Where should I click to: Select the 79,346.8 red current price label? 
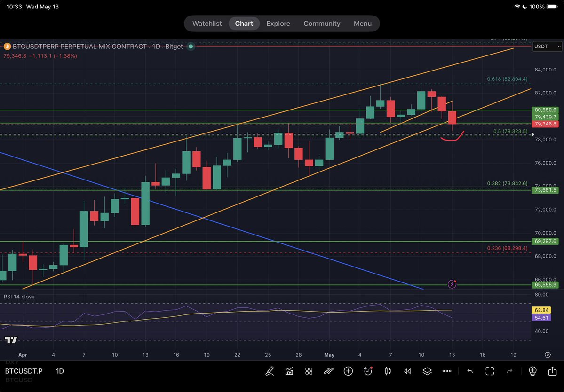(x=545, y=124)
